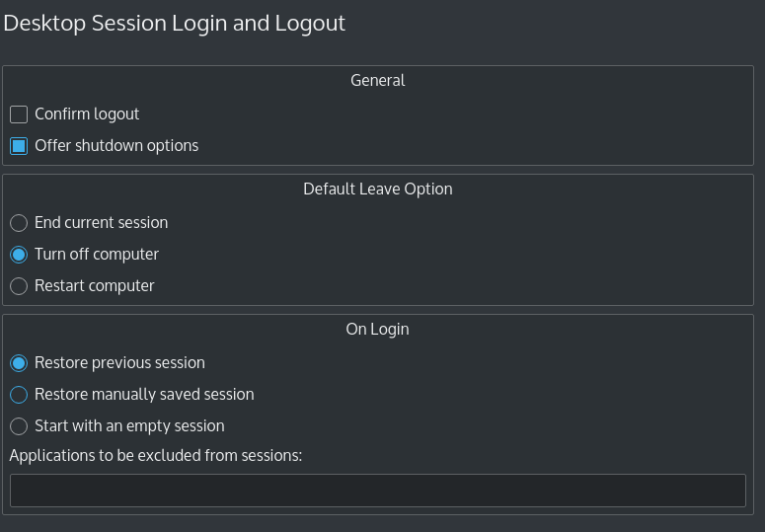Click the Start with an empty session text

pos(129,426)
